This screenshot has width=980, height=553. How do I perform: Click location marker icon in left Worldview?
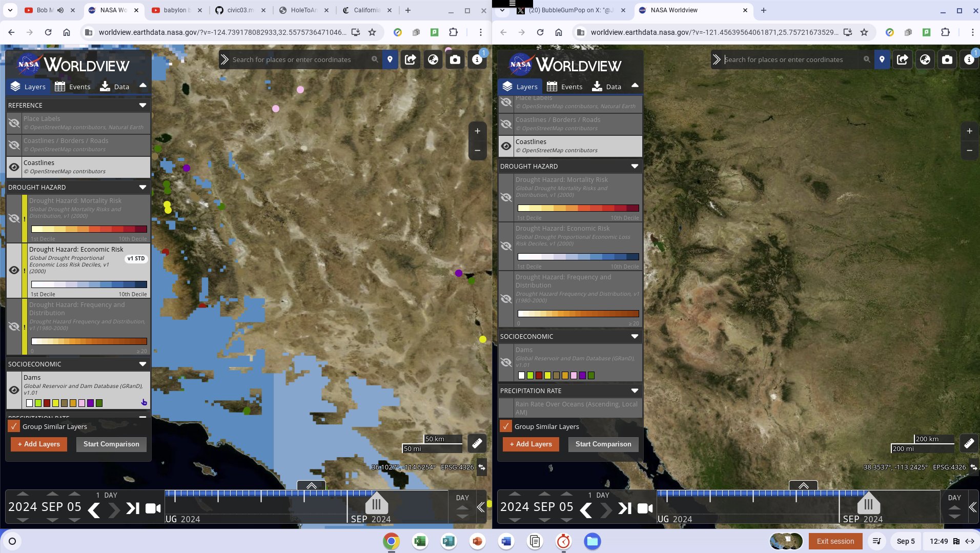click(x=390, y=59)
